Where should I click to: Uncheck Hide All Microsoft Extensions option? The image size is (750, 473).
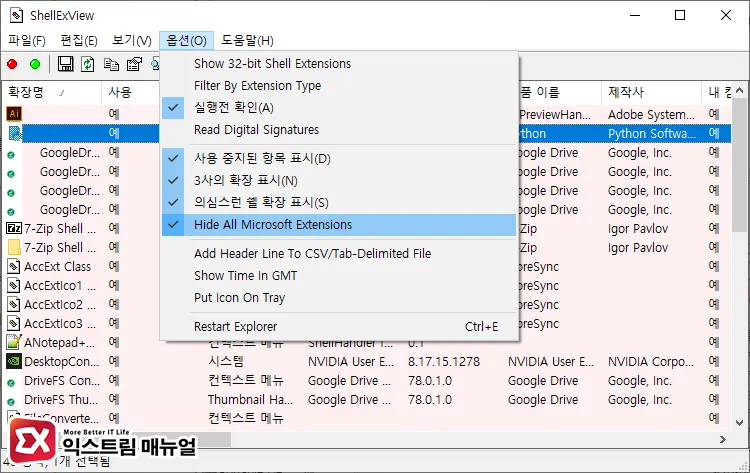(x=273, y=225)
